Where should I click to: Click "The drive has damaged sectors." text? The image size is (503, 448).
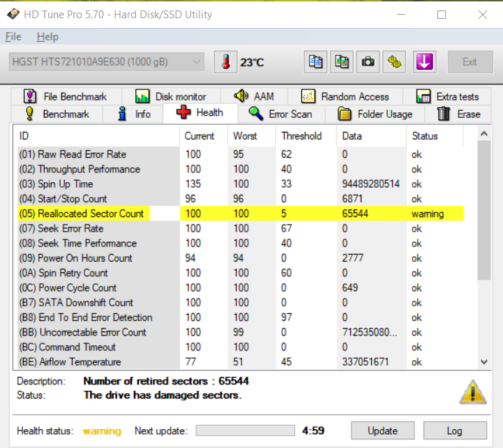click(163, 395)
